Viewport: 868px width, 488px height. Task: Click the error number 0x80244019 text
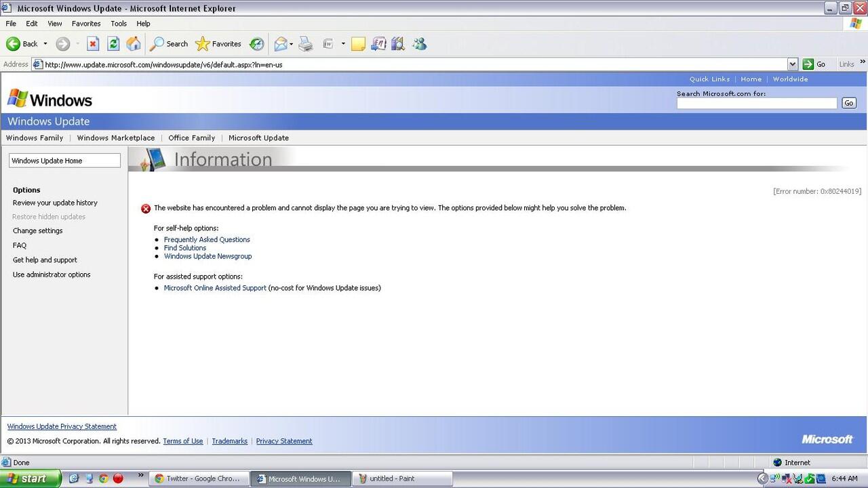(x=817, y=191)
